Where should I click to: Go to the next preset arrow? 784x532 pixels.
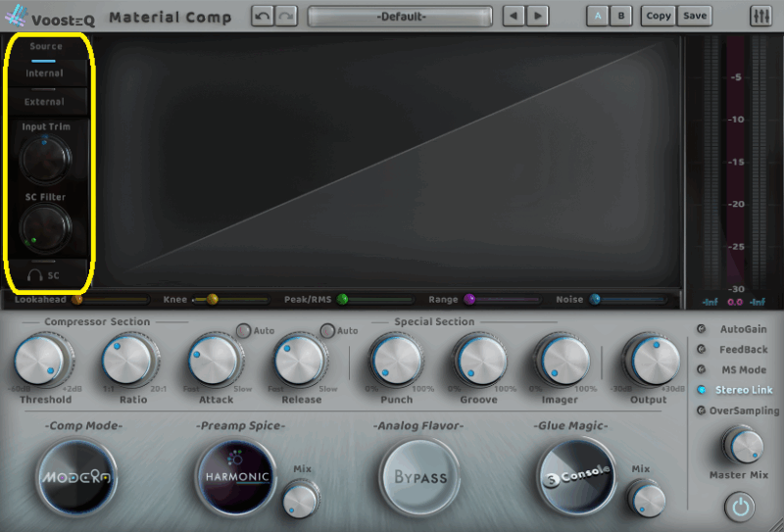tap(538, 17)
